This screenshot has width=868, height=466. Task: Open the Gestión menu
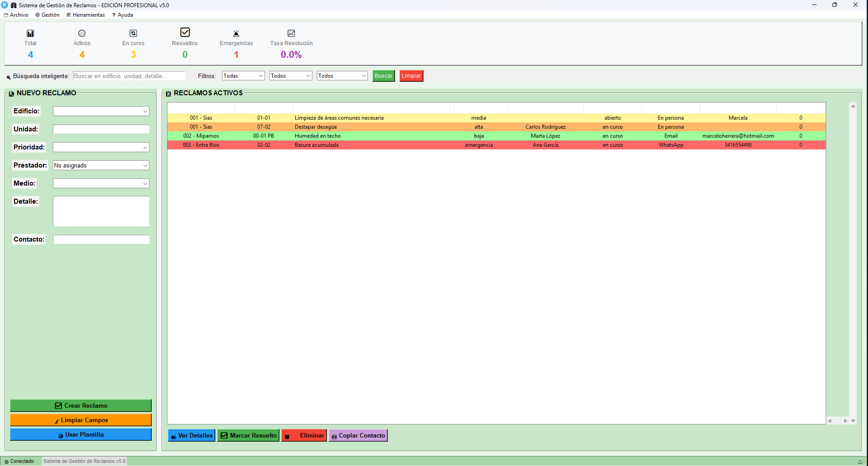point(47,14)
